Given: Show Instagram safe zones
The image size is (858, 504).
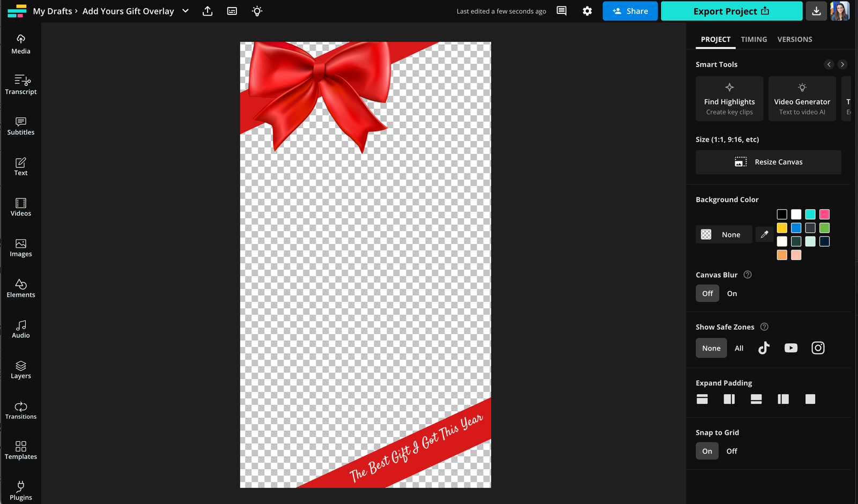Looking at the screenshot, I should (x=818, y=347).
